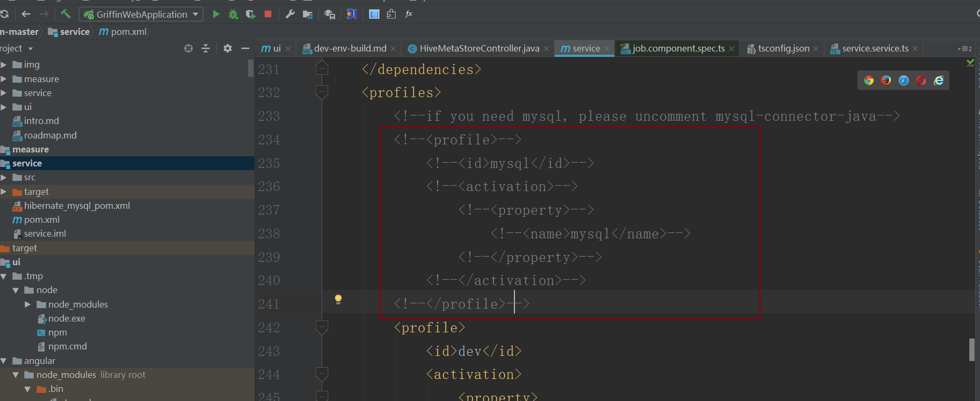This screenshot has height=401, width=980.
Task: Select hibernate_mysql_pom.xml in project tree
Action: coord(77,206)
